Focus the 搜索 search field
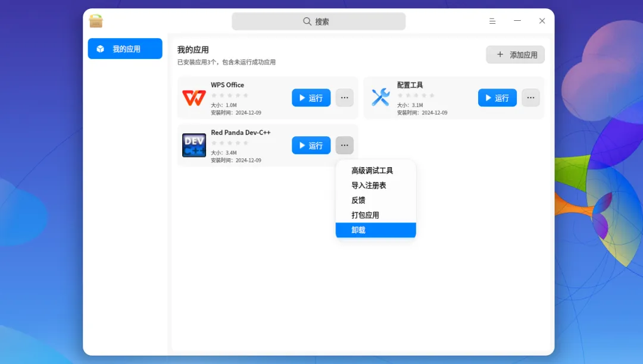The image size is (643, 364). tap(319, 21)
